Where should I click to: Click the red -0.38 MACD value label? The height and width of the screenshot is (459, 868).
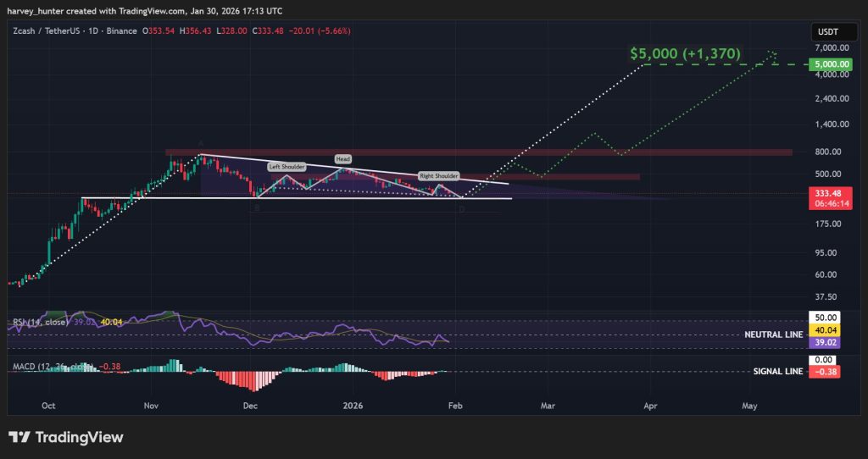tap(824, 372)
